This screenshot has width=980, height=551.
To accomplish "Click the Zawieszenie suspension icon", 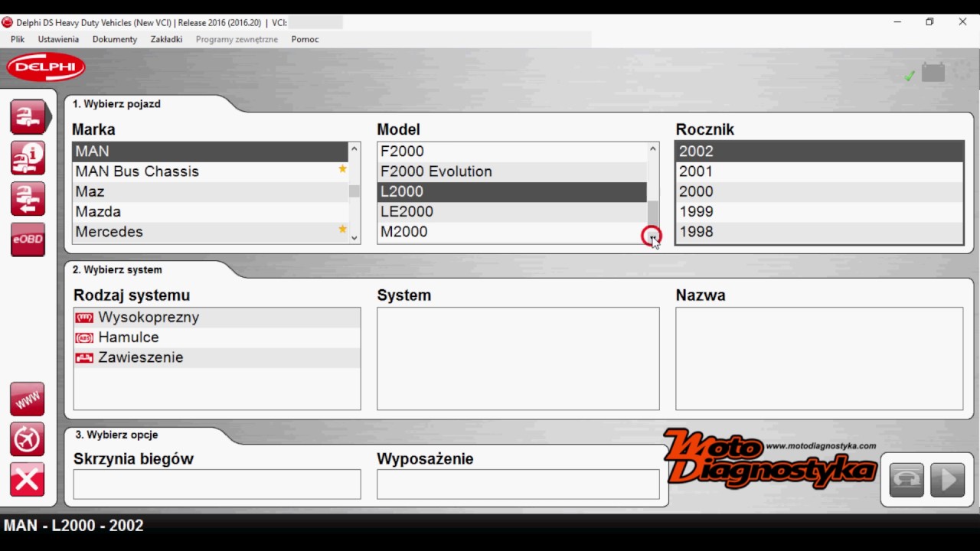I will coord(84,357).
